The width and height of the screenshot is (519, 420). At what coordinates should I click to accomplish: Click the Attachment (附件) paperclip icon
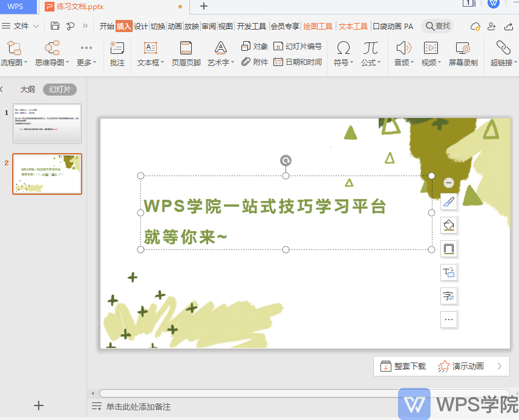click(246, 62)
